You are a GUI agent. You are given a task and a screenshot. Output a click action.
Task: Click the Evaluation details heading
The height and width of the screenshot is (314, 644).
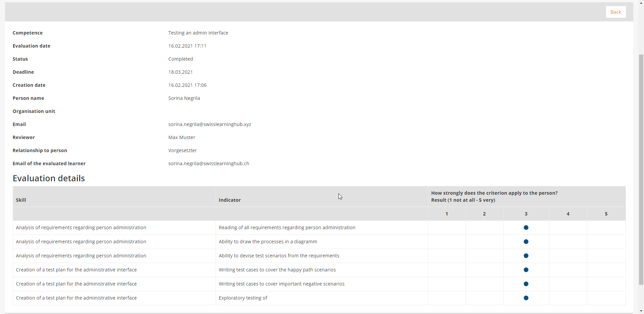click(x=49, y=178)
